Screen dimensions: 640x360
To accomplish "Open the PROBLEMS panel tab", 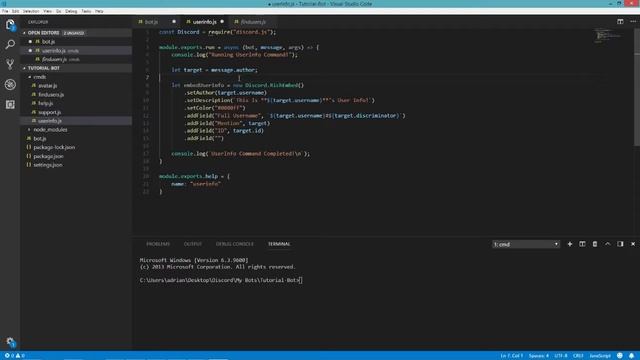I will 158,244.
